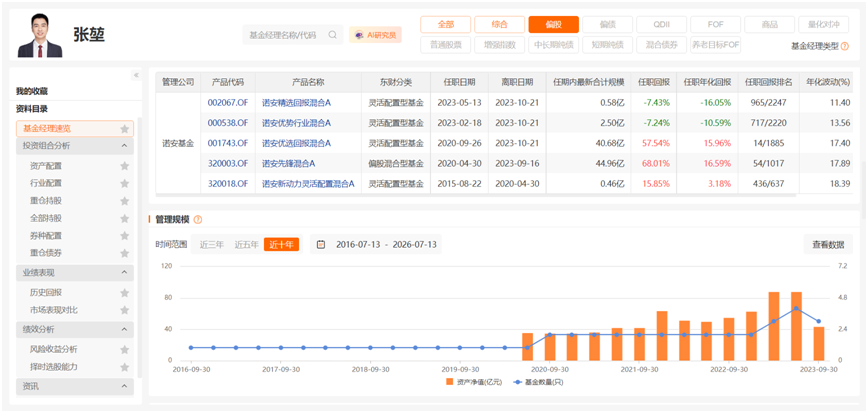Screen dimensions: 868x413
Task: Select the 增强指数 sub-filter
Action: [499, 45]
